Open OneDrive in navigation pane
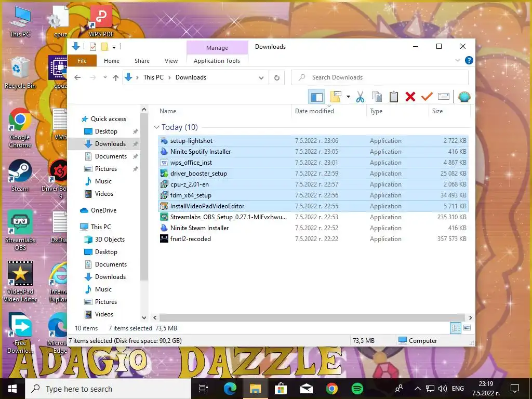532x399 pixels. [103, 210]
